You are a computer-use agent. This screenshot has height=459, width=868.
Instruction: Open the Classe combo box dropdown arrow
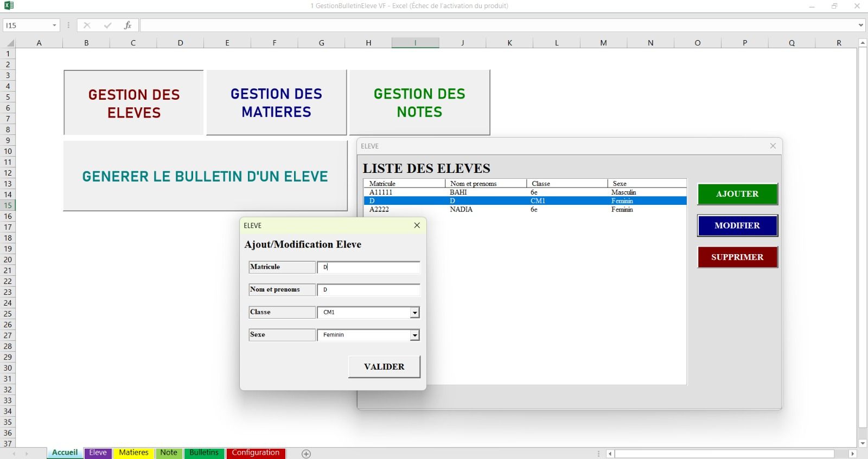[414, 313]
